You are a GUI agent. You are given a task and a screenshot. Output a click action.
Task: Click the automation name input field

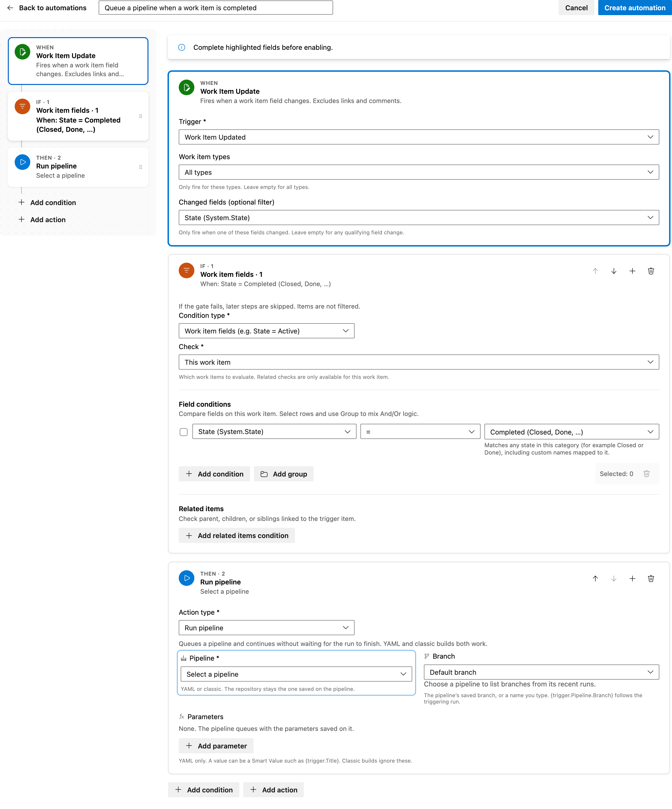click(216, 8)
